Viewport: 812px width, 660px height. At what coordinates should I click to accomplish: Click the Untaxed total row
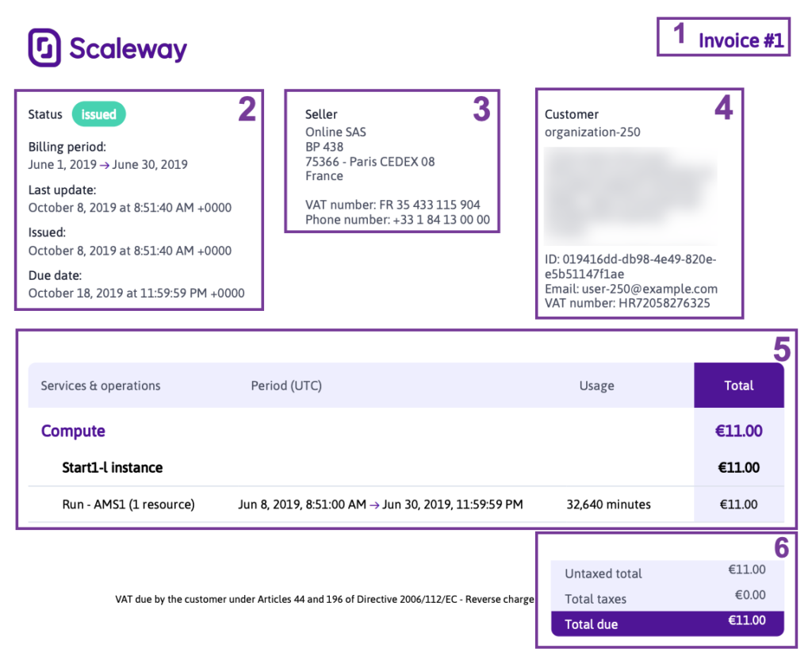[x=667, y=573]
